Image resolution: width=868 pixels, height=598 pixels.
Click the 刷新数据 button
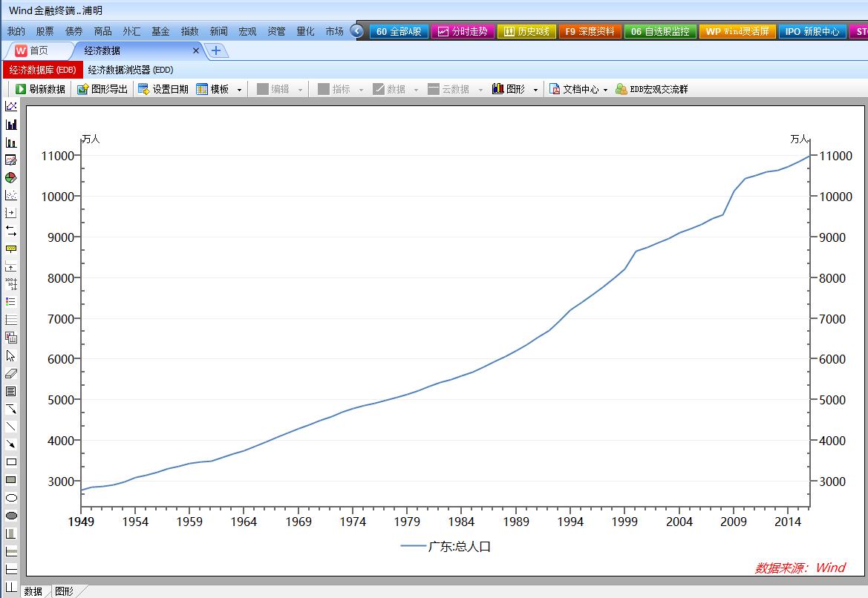tap(41, 89)
